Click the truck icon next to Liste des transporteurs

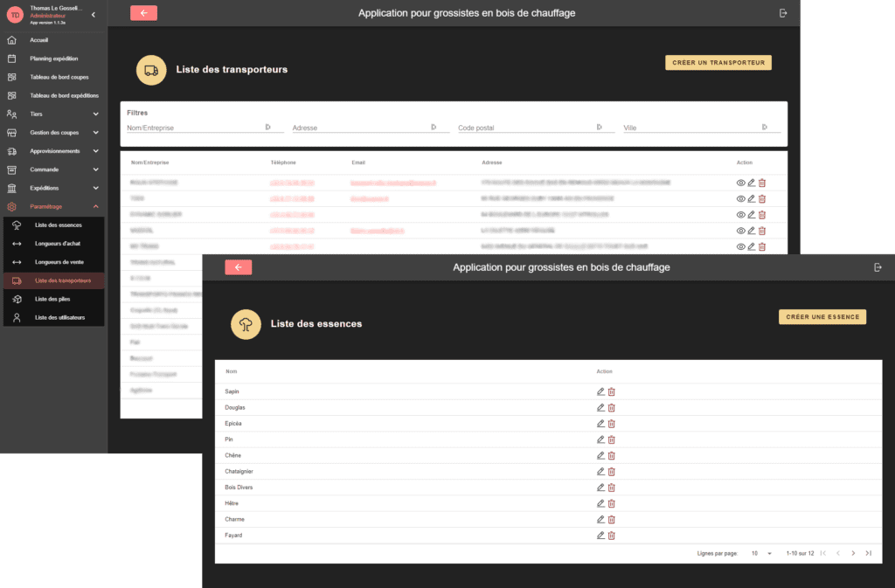[152, 68]
